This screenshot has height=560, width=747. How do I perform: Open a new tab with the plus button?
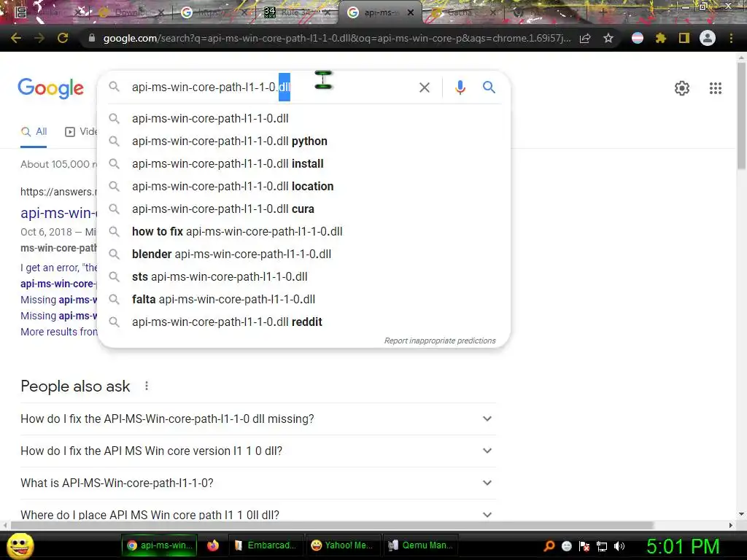pos(603,12)
